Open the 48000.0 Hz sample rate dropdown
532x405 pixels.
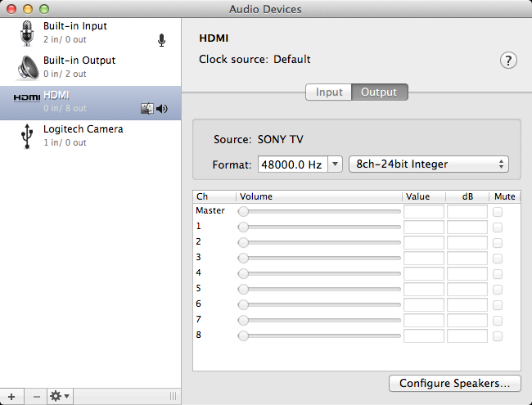334,164
